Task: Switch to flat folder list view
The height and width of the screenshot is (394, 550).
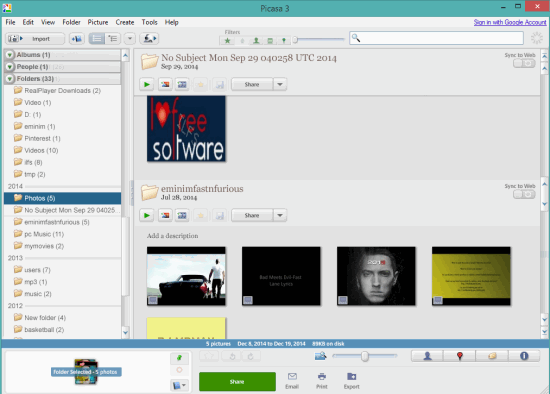Action: click(97, 39)
